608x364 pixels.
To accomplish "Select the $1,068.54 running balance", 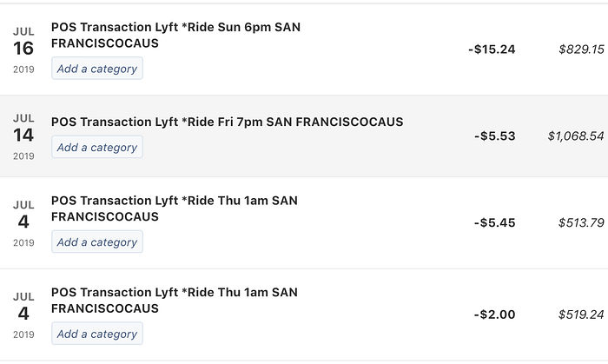I will 575,136.
